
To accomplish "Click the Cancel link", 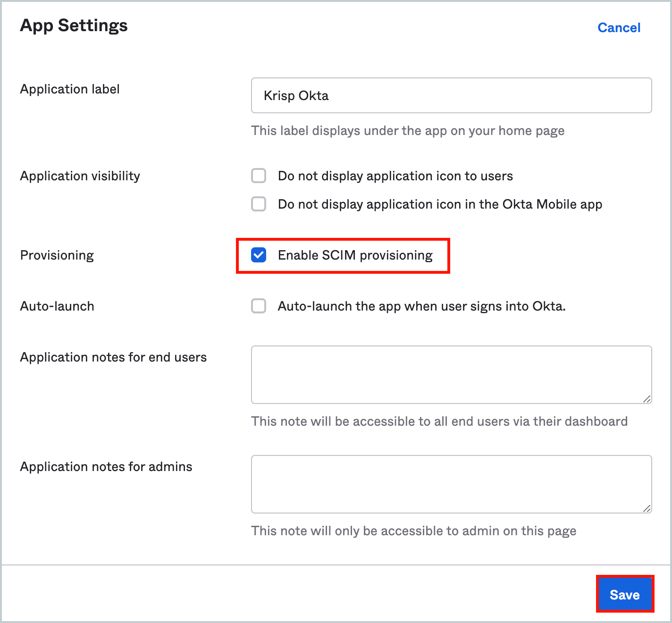I will click(619, 28).
